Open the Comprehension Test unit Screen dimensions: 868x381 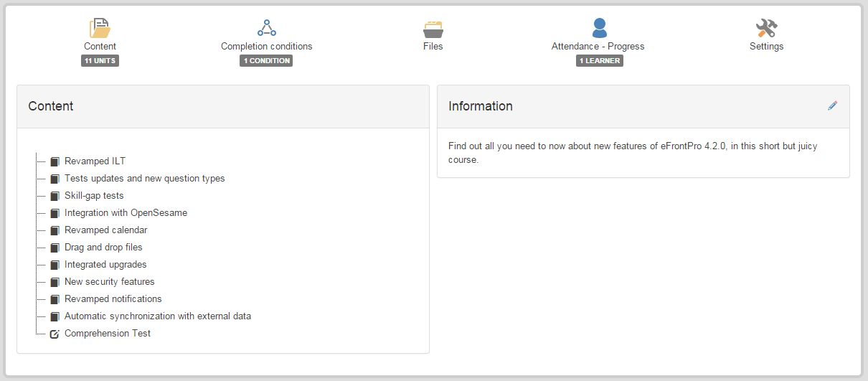(x=108, y=334)
